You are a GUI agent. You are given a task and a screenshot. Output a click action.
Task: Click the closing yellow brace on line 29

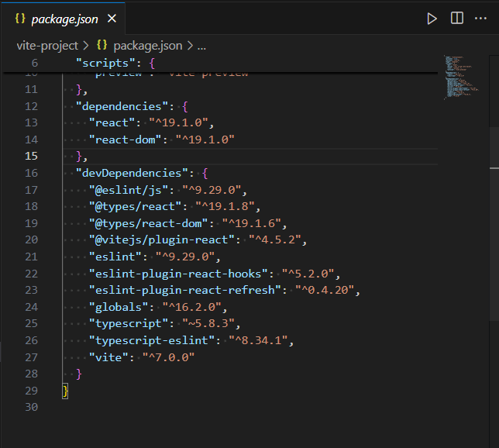(x=65, y=391)
